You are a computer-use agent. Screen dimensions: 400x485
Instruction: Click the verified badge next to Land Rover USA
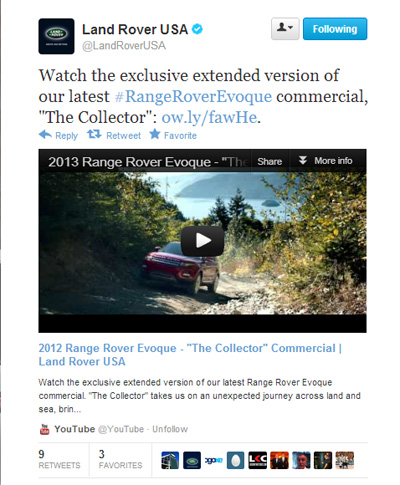coord(197,29)
